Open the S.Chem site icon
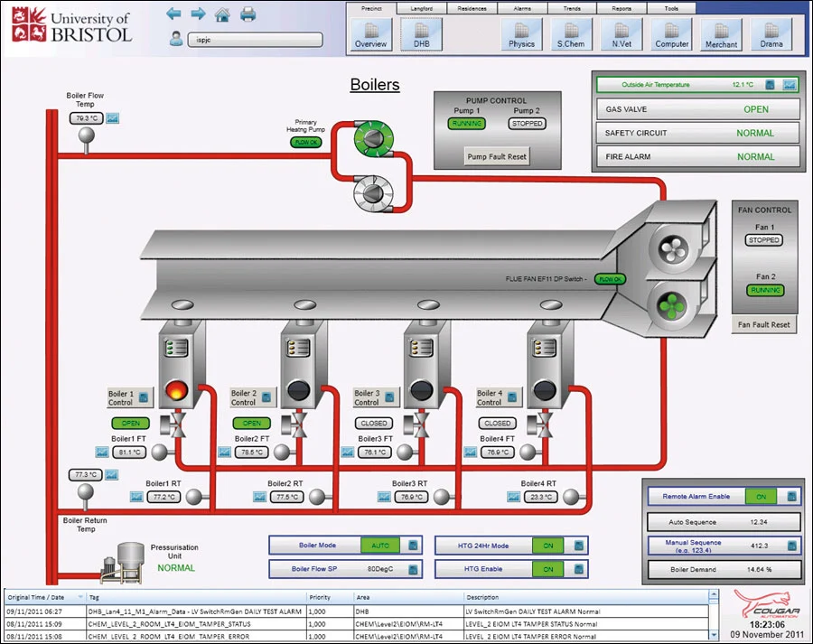The width and height of the screenshot is (813, 644). pyautogui.click(x=571, y=36)
